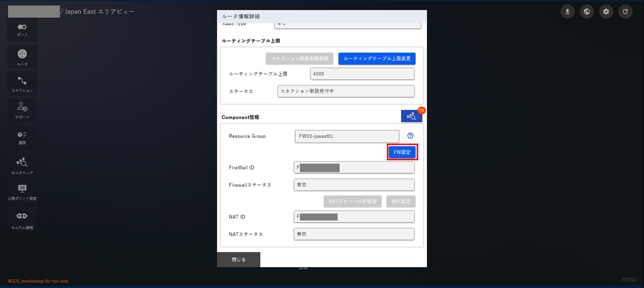The height and width of the screenshot is (288, 644).
Task: Click the Component情報 section heading
Action: coord(240,117)
